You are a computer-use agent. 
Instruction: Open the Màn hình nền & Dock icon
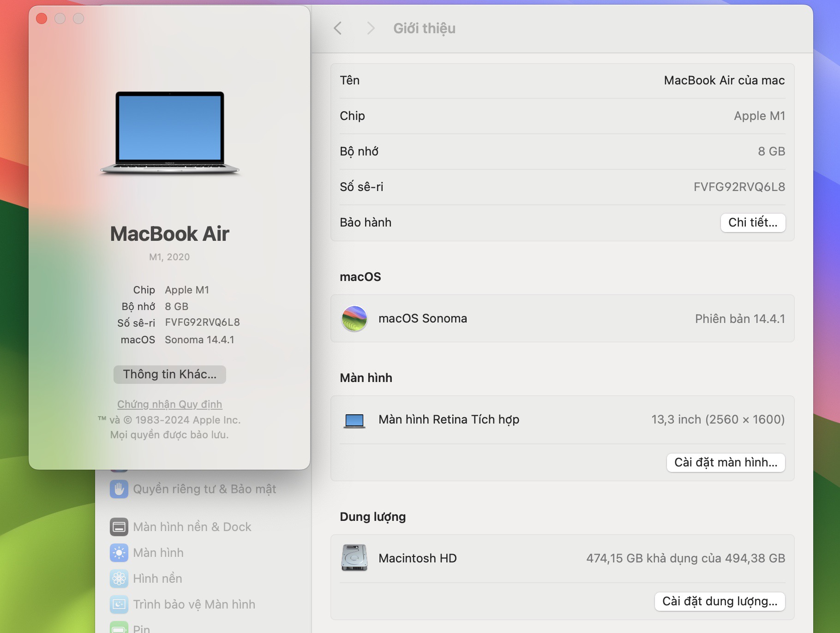119,527
